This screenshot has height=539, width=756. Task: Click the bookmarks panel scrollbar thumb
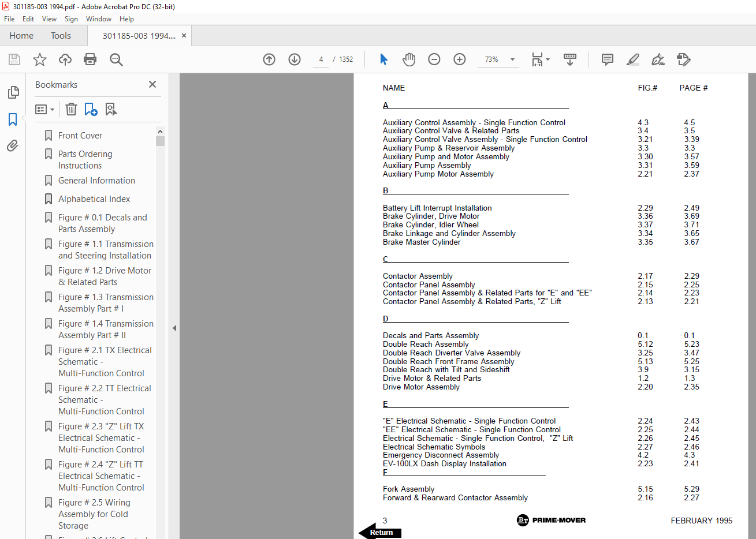[x=160, y=141]
